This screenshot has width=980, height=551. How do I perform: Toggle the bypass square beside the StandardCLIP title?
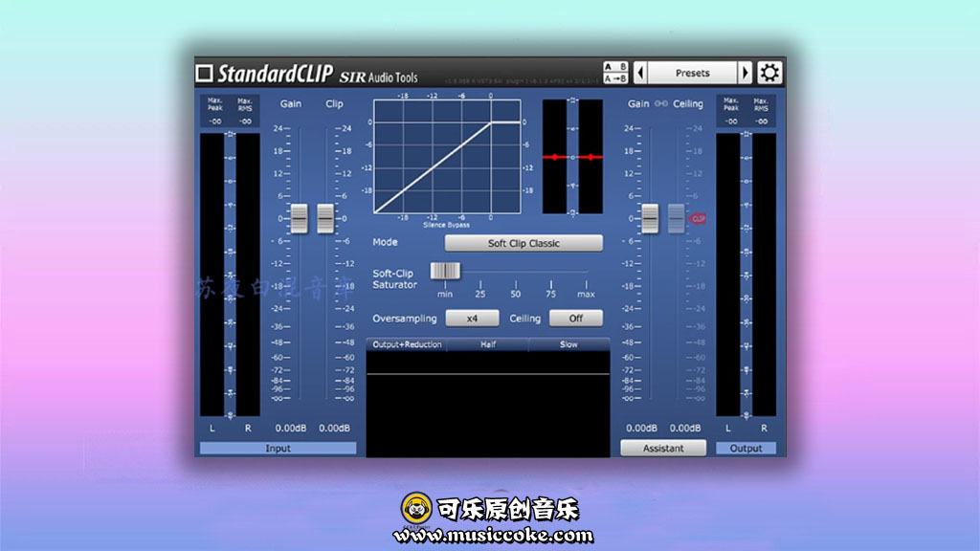coord(205,74)
